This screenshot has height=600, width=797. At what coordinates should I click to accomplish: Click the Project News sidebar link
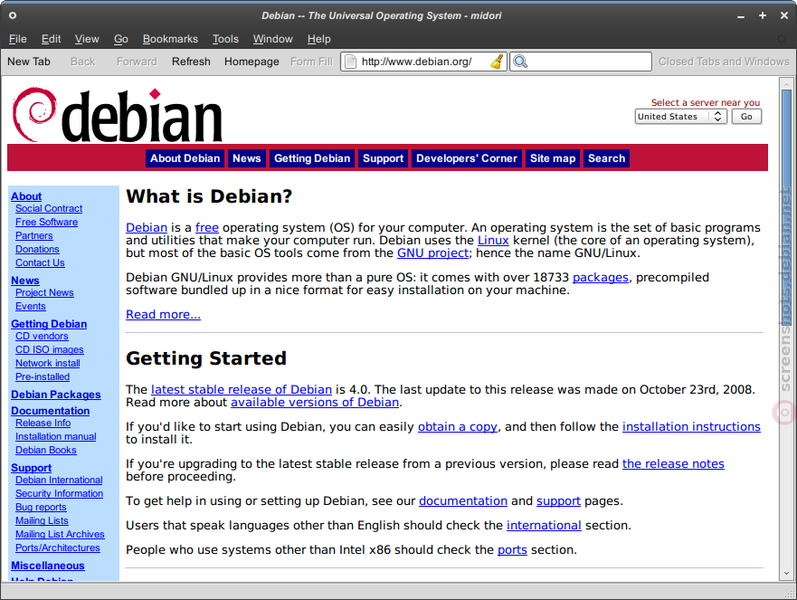(44, 293)
